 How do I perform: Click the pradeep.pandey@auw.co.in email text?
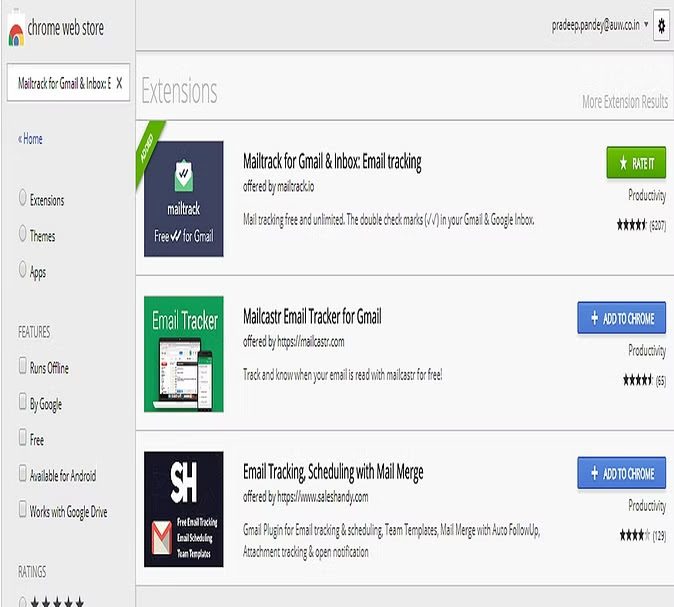(595, 25)
